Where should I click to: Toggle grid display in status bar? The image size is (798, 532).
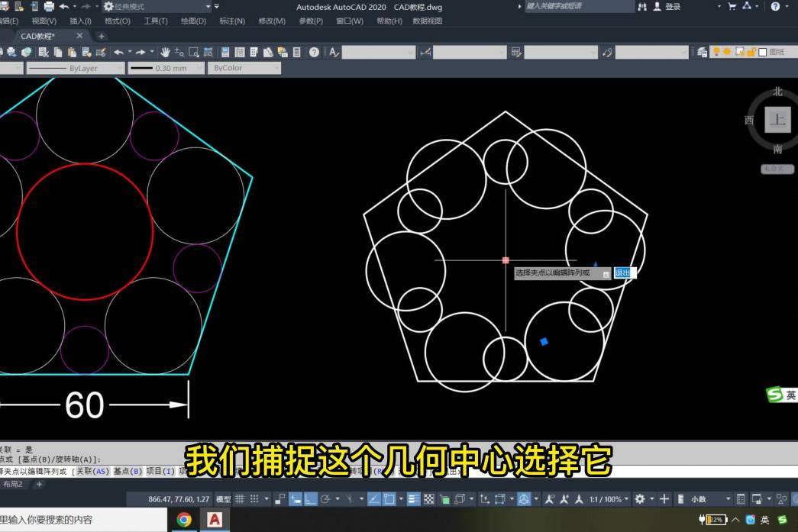point(240,499)
